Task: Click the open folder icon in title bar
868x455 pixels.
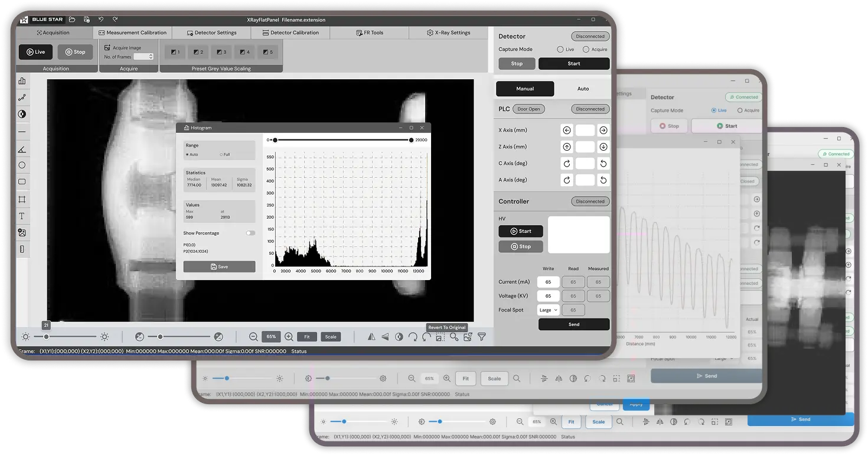Action: [x=72, y=19]
